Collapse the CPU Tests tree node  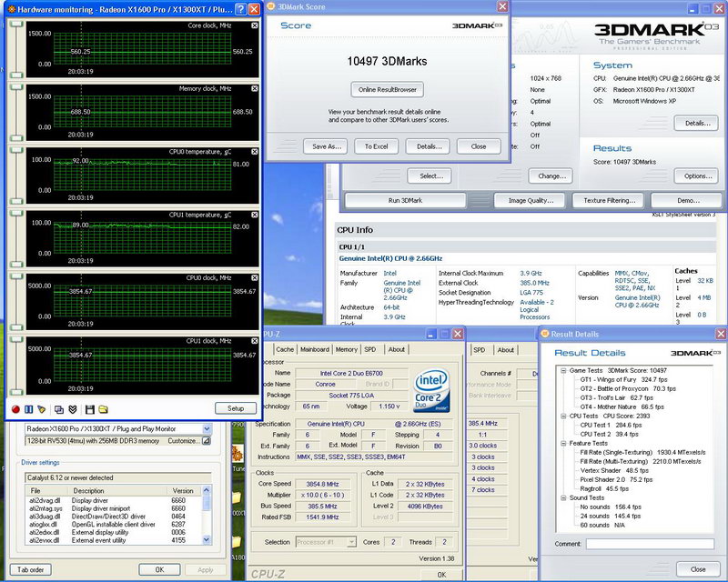(x=563, y=416)
